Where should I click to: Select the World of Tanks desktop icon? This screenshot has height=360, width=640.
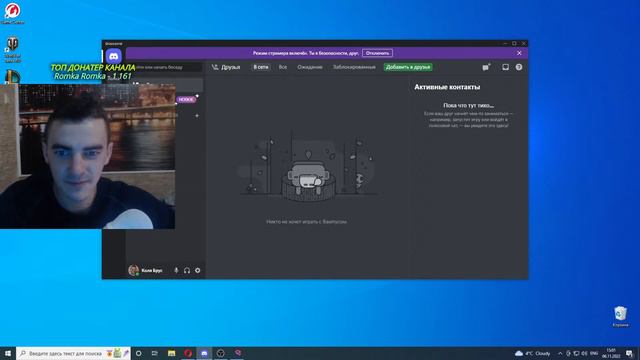(12, 50)
